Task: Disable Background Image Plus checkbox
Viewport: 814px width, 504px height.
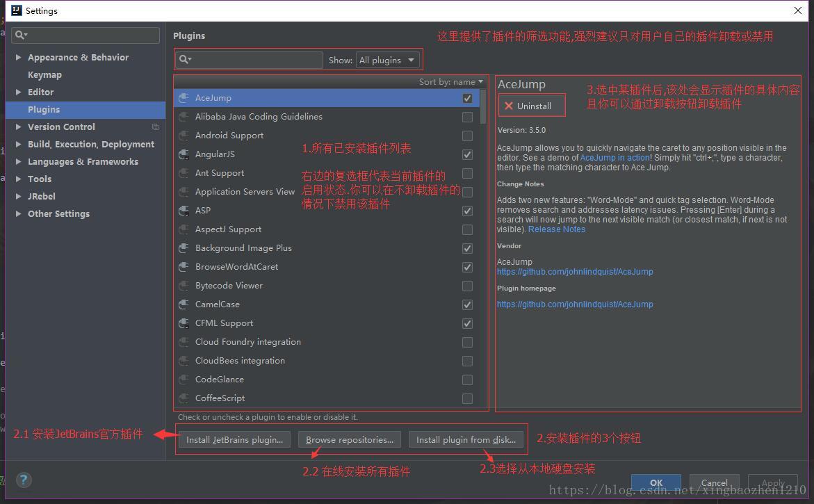Action: (467, 249)
